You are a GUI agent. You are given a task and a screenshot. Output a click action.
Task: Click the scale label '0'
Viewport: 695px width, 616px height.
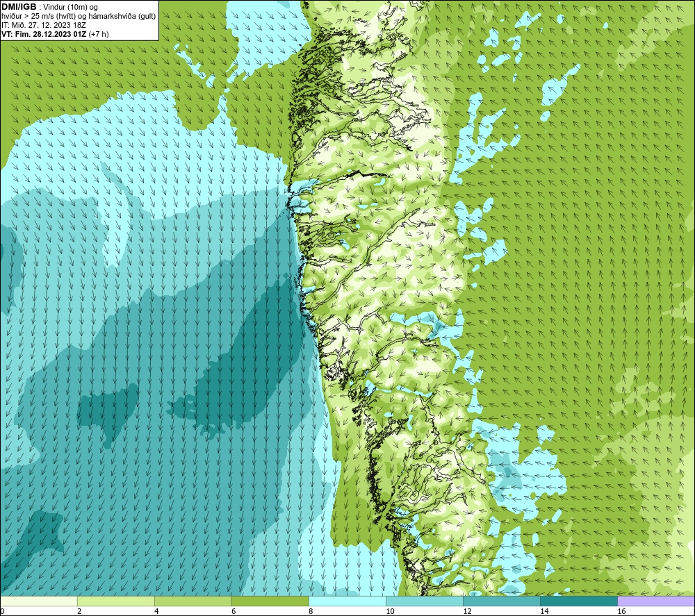[3, 612]
